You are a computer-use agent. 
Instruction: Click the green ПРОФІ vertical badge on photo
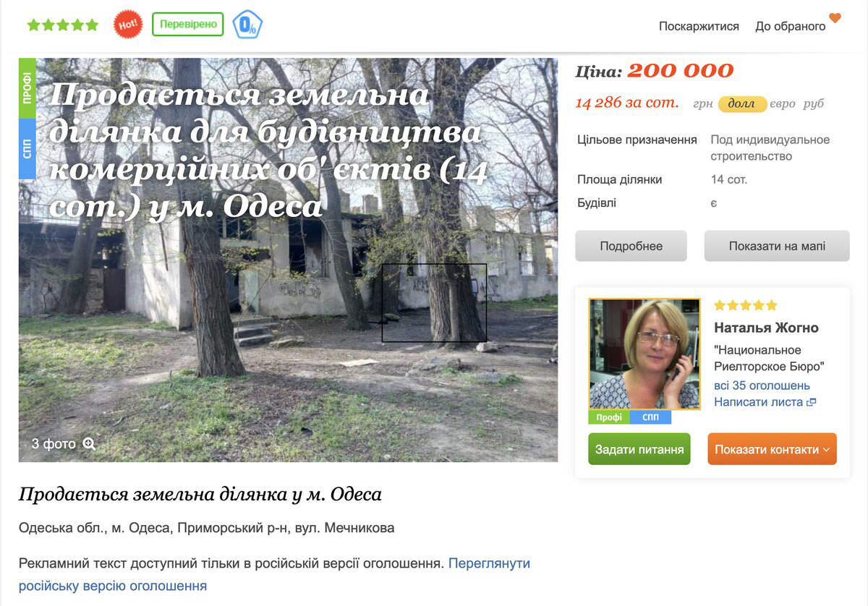click(x=27, y=88)
